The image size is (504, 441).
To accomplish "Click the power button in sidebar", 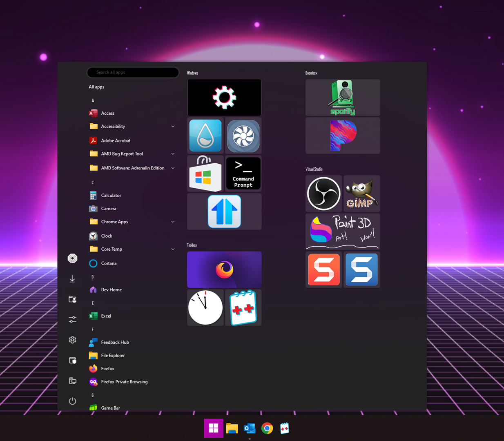I will (x=72, y=401).
